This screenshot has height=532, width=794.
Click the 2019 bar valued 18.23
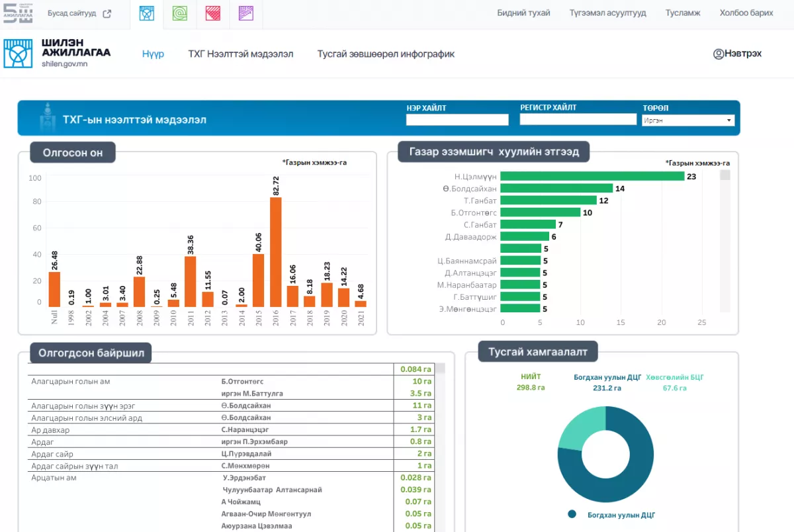(x=327, y=295)
